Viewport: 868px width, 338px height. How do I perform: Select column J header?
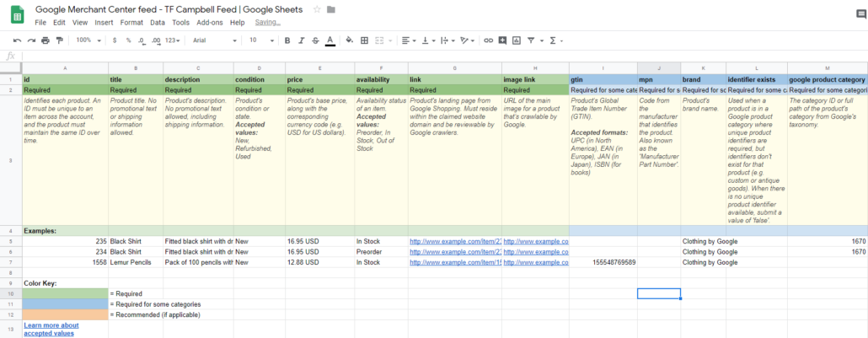pos(659,67)
